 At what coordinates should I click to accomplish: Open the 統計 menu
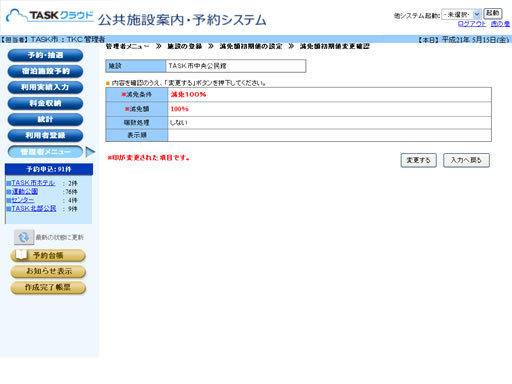coord(45,119)
